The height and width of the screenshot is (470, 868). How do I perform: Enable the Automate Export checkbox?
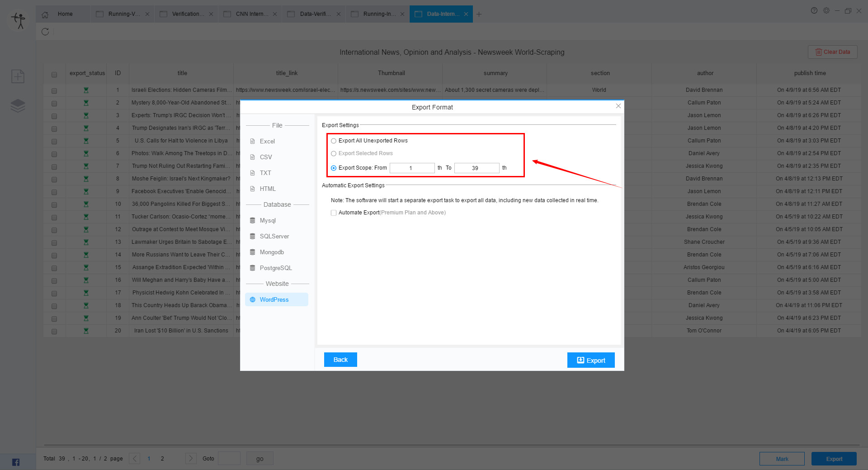pos(334,213)
